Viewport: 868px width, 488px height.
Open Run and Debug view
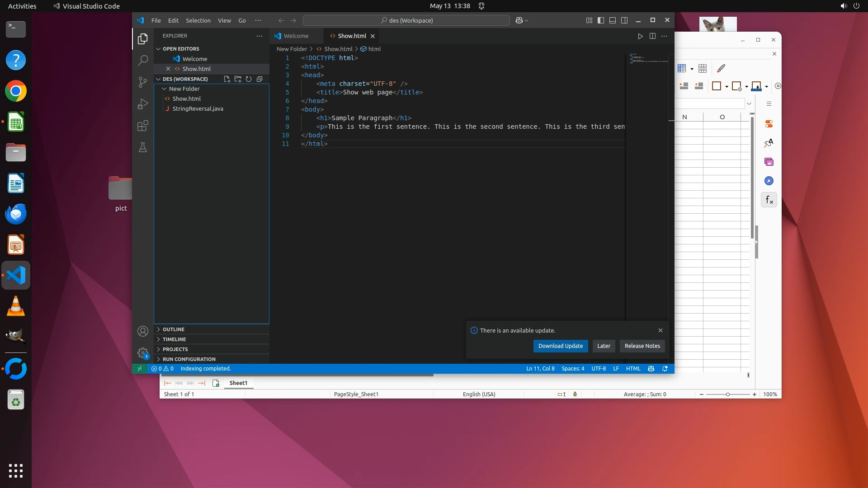coord(143,104)
